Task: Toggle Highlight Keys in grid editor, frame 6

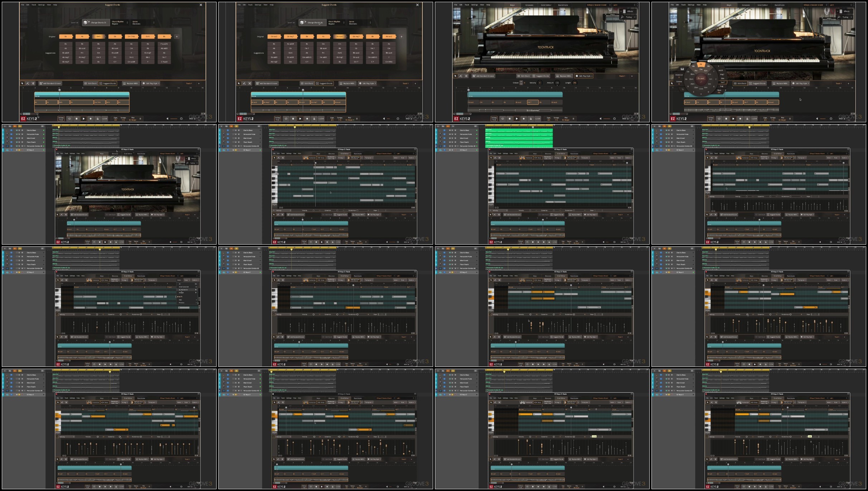Action: click(354, 158)
